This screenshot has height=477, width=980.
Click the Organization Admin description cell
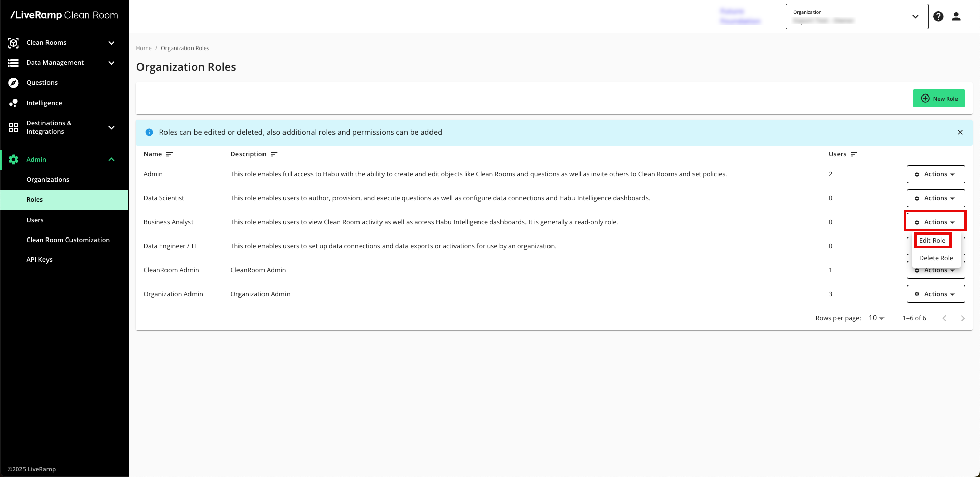pos(260,294)
